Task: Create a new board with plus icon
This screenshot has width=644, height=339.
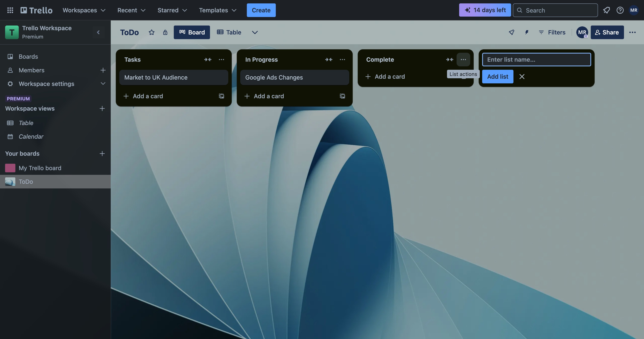Action: [x=102, y=154]
